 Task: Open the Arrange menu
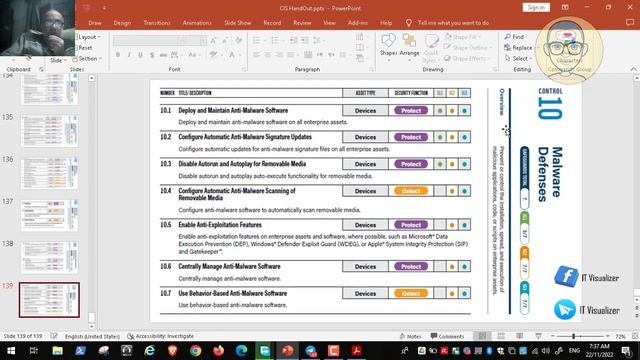(x=409, y=46)
